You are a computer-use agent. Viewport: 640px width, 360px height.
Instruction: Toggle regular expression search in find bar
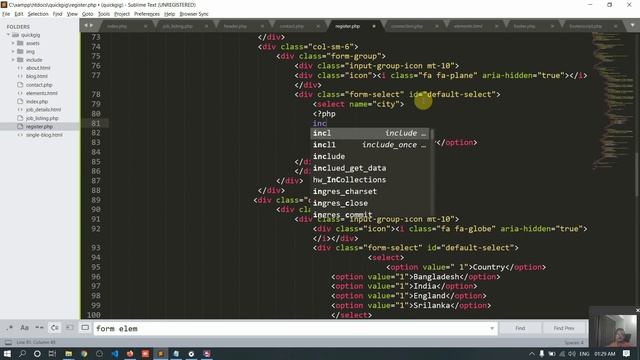9,328
